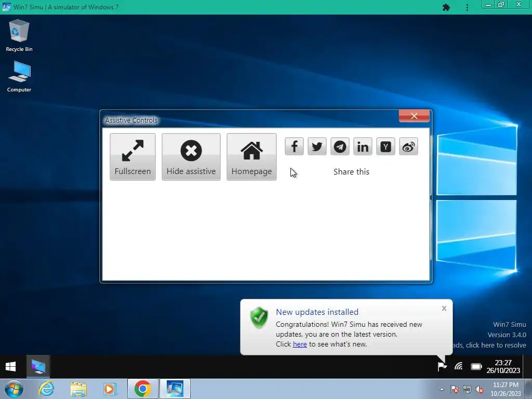Open the Computer desktop icon
The width and height of the screenshot is (532, 399).
point(19,76)
